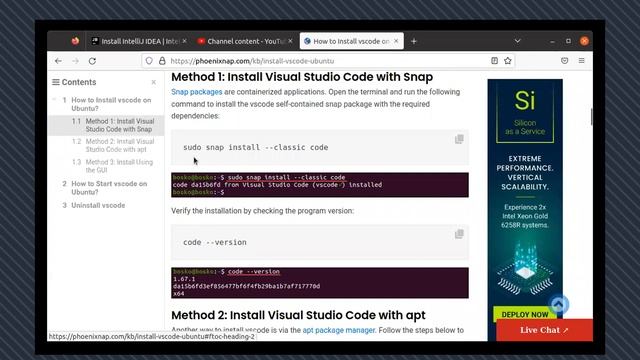
Task: Click the scroll to top arrow button
Action: tap(559, 304)
